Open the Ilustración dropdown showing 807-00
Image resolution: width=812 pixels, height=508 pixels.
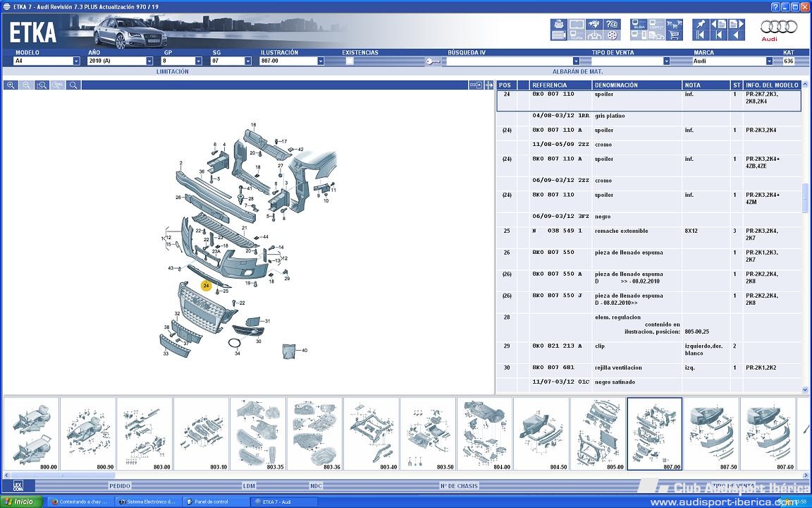click(320, 61)
